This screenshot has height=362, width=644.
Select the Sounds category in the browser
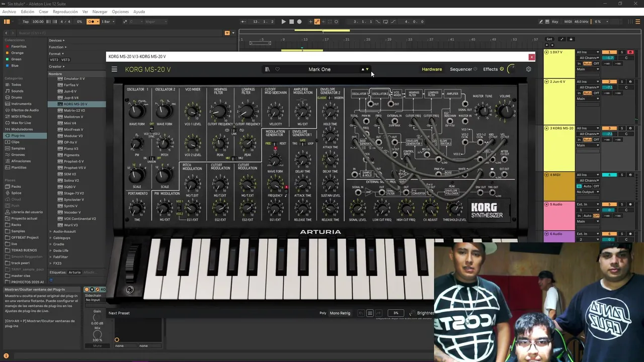[17, 91]
